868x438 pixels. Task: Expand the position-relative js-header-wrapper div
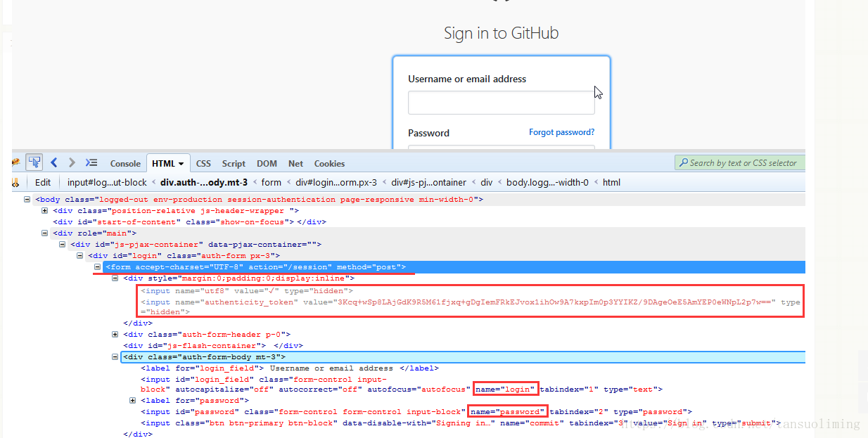coord(45,210)
